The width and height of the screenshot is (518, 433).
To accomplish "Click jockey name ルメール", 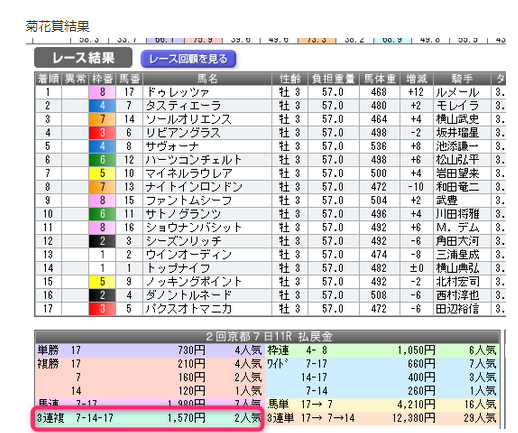I will click(457, 92).
